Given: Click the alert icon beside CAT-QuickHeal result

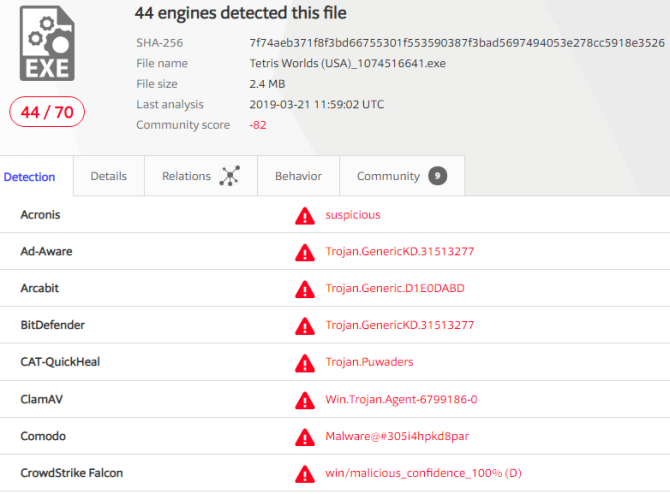Looking at the screenshot, I should (304, 363).
